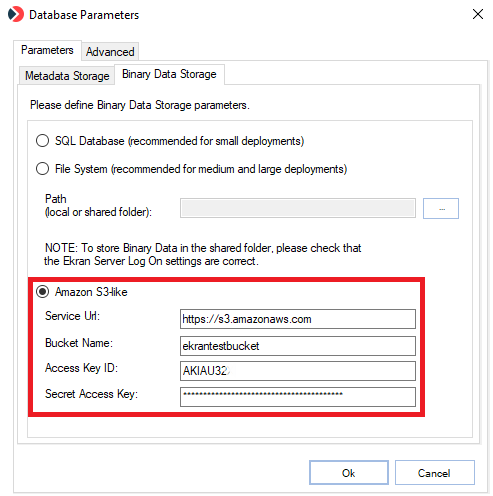The height and width of the screenshot is (496, 493).
Task: Switch to the Advanced tab
Action: point(110,52)
